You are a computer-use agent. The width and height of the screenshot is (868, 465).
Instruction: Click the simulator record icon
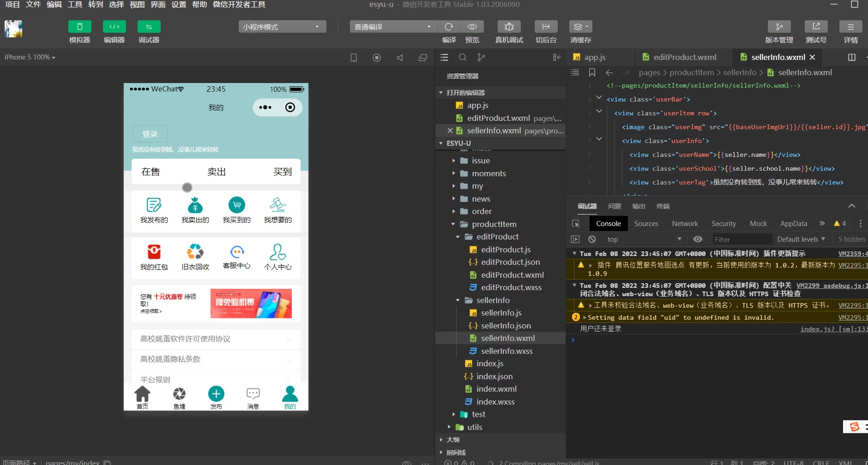(377, 58)
